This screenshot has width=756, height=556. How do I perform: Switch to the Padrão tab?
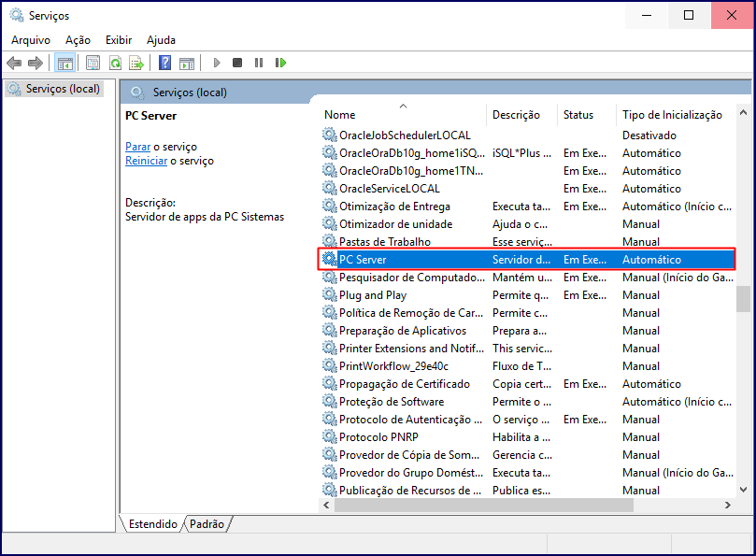(207, 524)
